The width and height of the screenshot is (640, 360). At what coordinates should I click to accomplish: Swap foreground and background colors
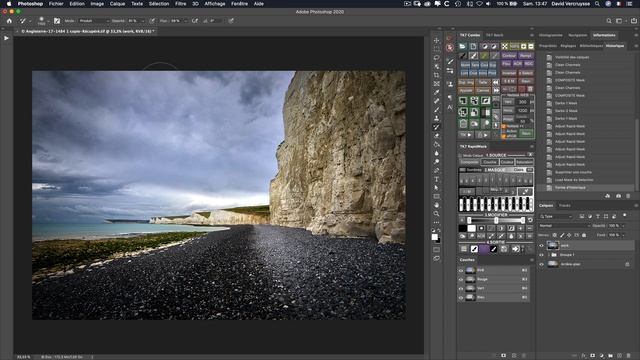tap(439, 231)
